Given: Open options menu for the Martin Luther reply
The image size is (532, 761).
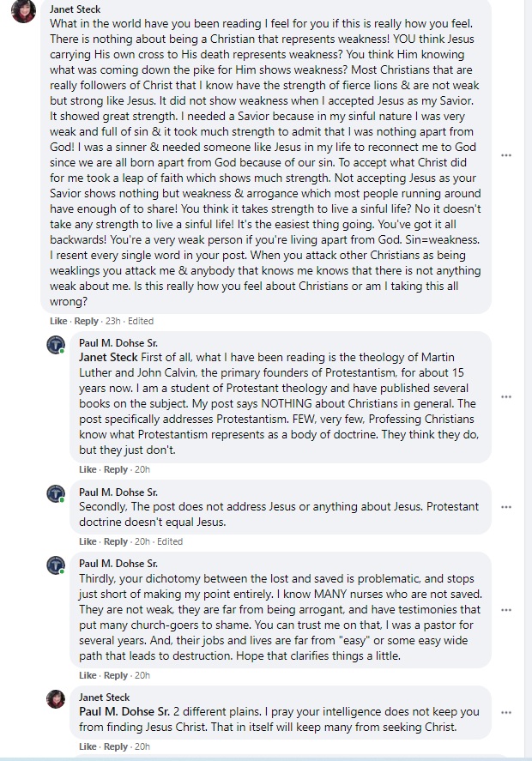Looking at the screenshot, I should pos(506,396).
